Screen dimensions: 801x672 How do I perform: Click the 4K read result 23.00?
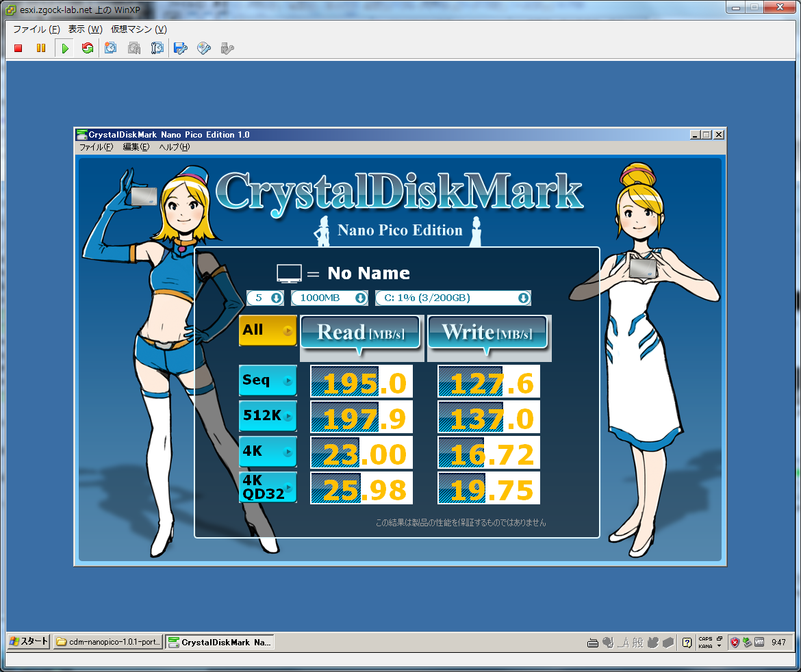(x=361, y=452)
